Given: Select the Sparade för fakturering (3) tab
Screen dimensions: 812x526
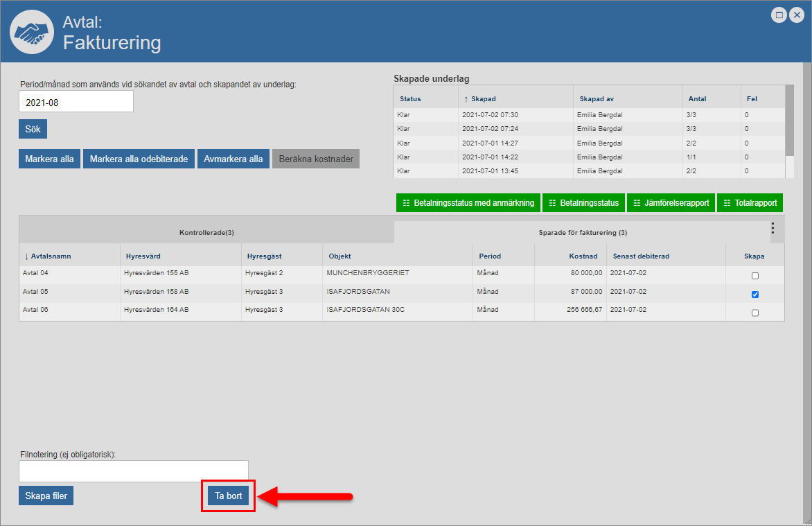Looking at the screenshot, I should pyautogui.click(x=582, y=233).
